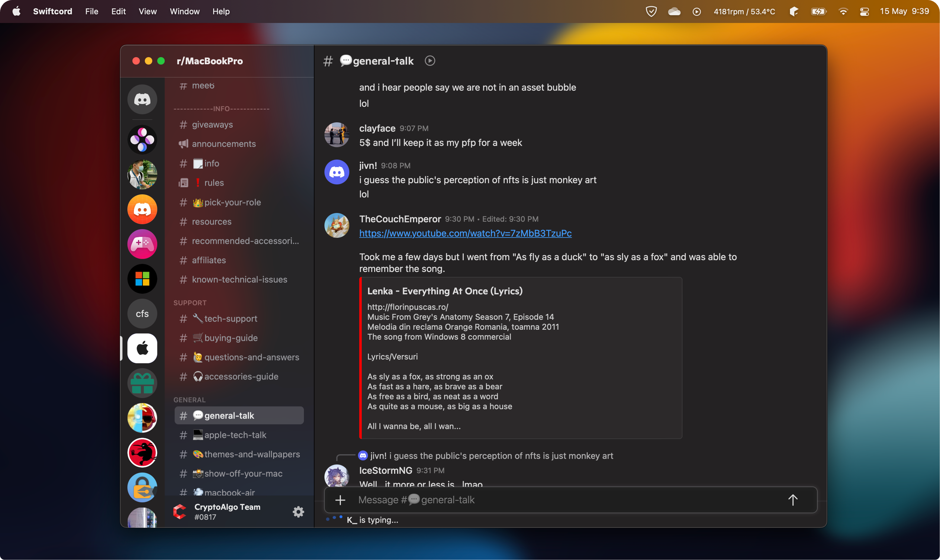This screenshot has height=560, width=940.
Task: Open macOS Control Center toggle icon
Action: pyautogui.click(x=864, y=11)
